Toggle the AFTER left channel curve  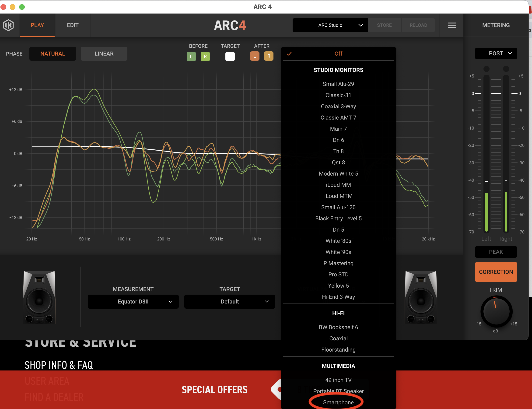tap(255, 56)
